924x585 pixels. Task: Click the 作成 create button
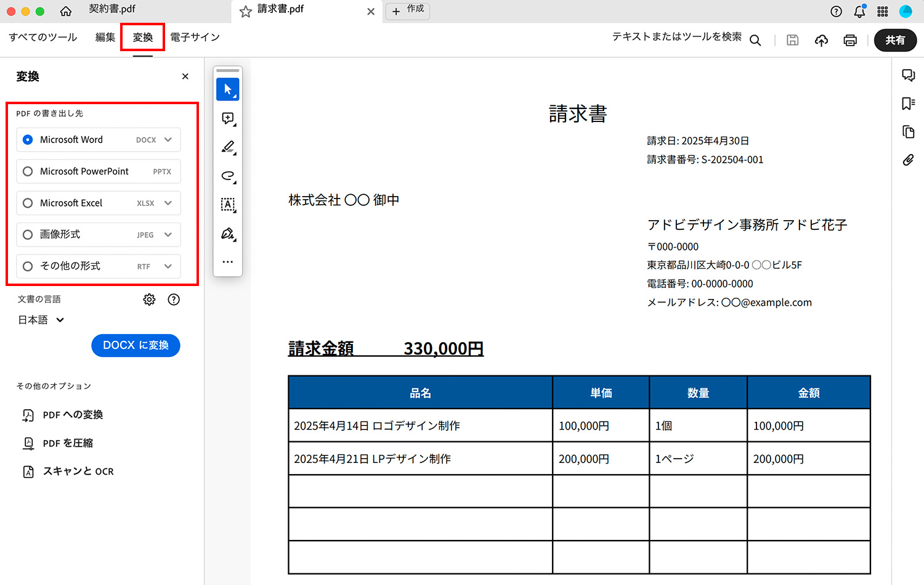click(408, 10)
